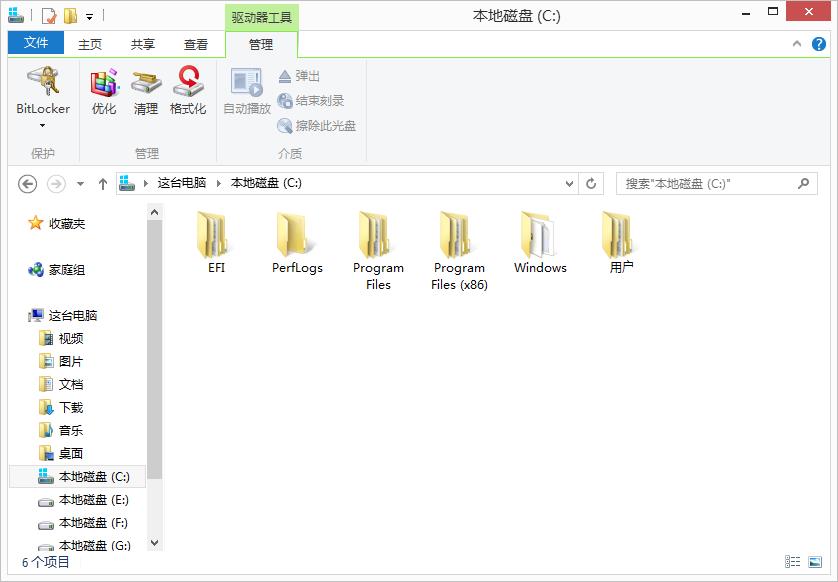This screenshot has width=838, height=582.
Task: Select the Program Files (x86) folder
Action: 460,250
